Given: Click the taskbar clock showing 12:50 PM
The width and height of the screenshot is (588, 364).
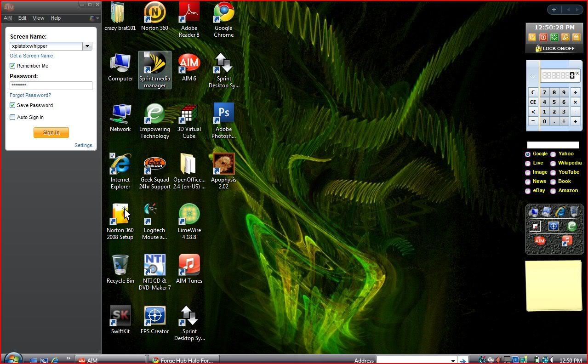Looking at the screenshot, I should coord(571,361).
